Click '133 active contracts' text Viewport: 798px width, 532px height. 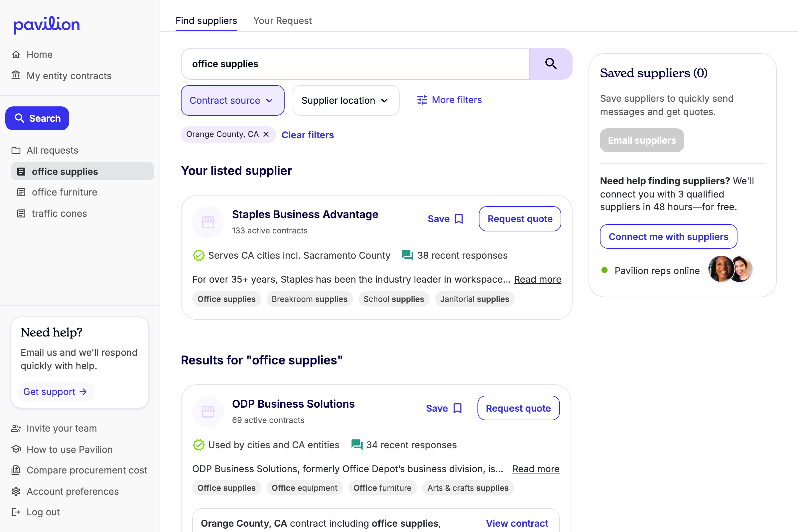coord(270,231)
